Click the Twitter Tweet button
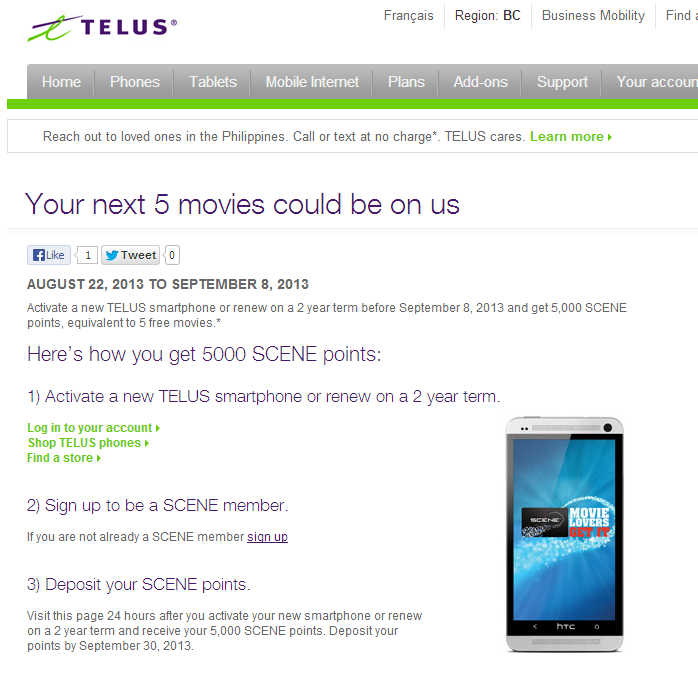The width and height of the screenshot is (698, 673). (130, 255)
